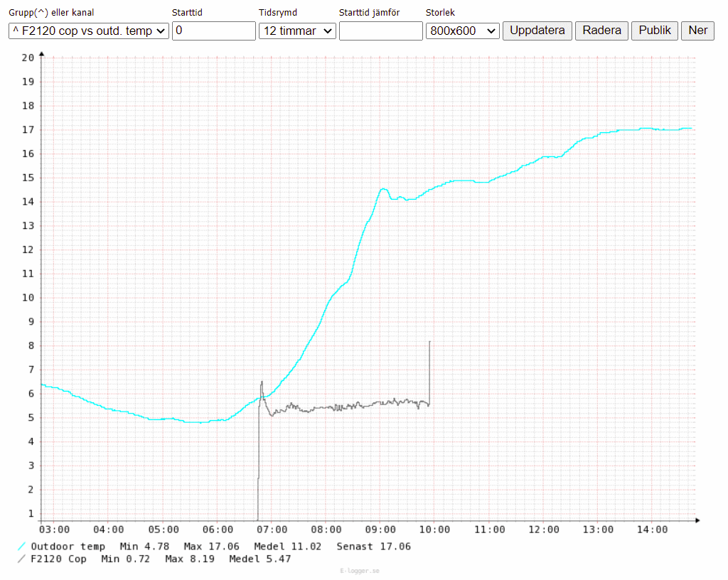
Task: Select the Outdoor temp legend label
Action: coord(68,546)
